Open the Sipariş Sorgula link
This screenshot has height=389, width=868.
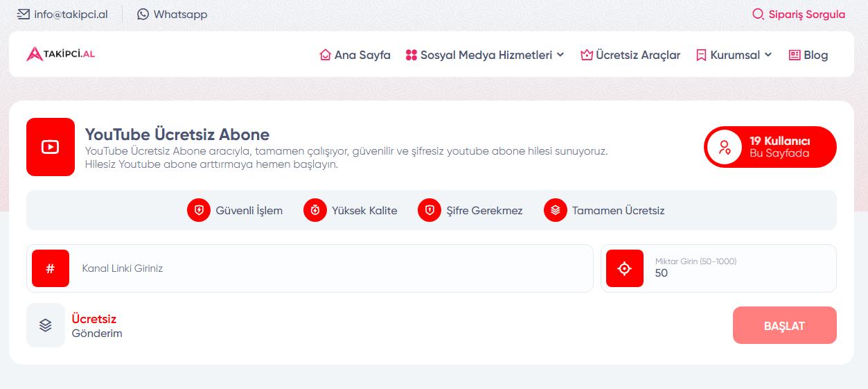click(x=799, y=14)
